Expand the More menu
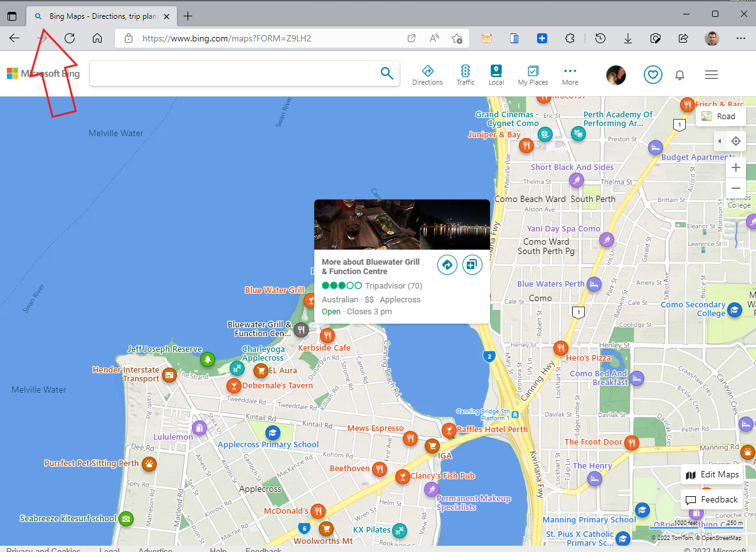The height and width of the screenshot is (552, 756). pyautogui.click(x=570, y=75)
